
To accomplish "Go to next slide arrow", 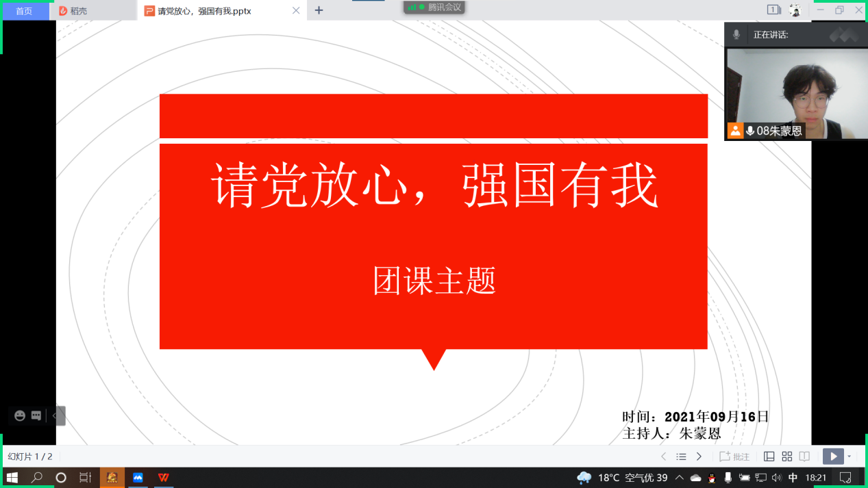I will (x=699, y=457).
